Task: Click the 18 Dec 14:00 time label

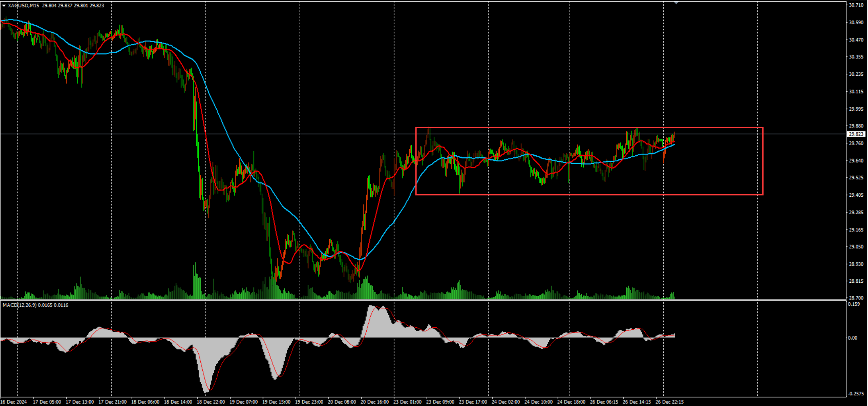Action: click(178, 402)
